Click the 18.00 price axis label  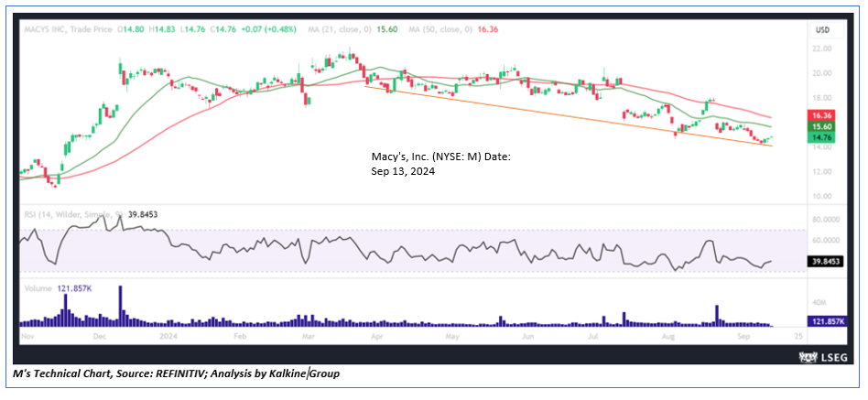coord(824,98)
